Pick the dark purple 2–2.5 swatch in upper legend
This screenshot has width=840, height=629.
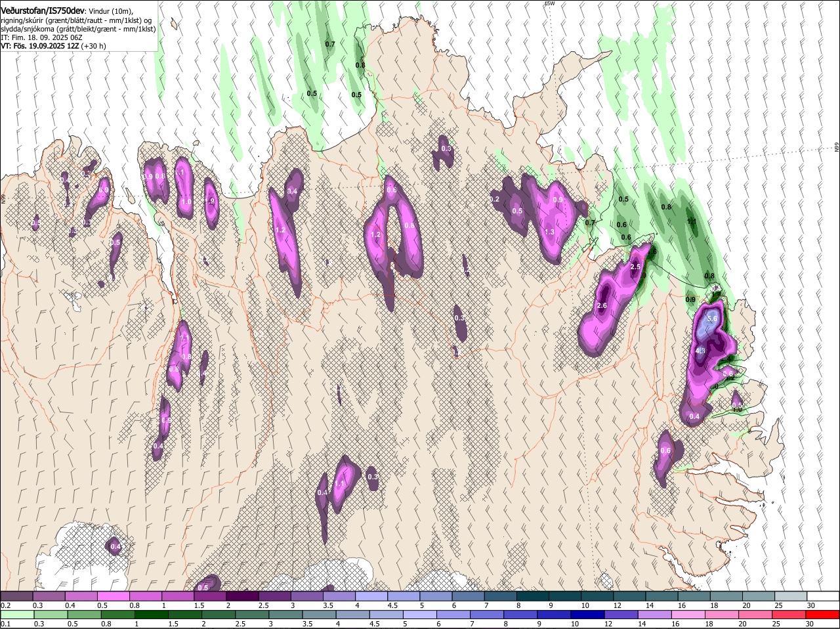242,596
